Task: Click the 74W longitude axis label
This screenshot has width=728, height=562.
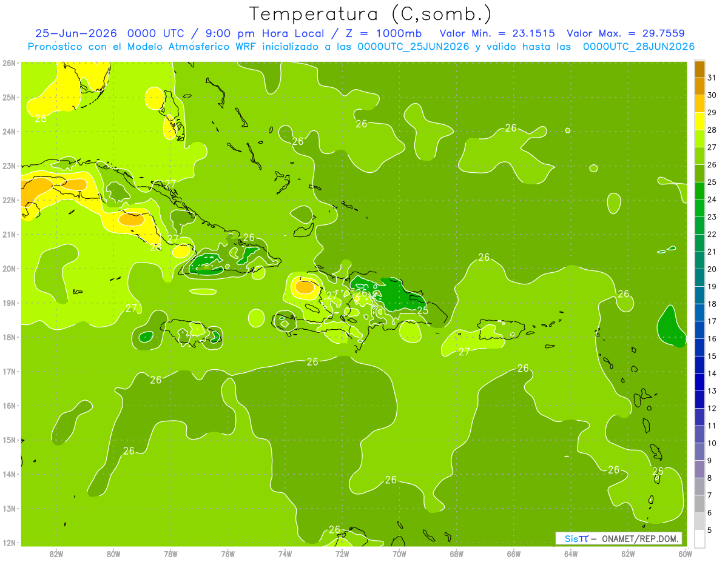Action: click(x=285, y=554)
